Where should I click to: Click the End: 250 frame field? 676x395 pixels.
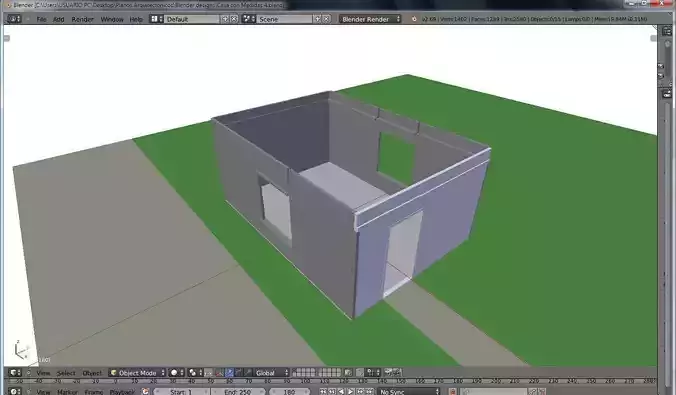tap(238, 392)
